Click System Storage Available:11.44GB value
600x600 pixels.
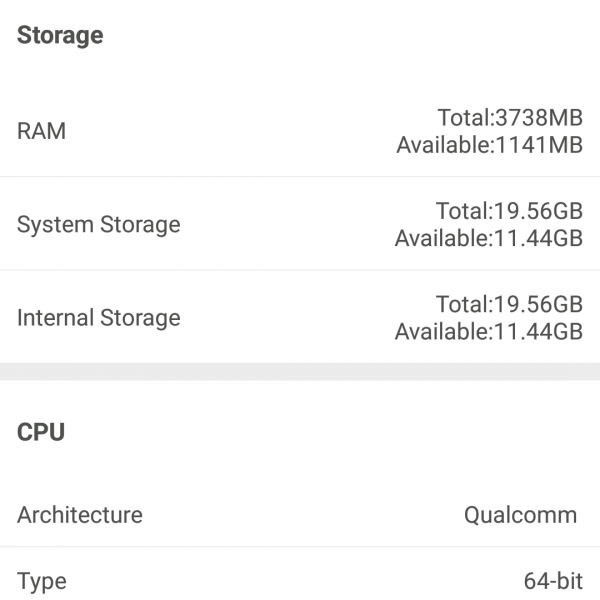pyautogui.click(x=488, y=239)
